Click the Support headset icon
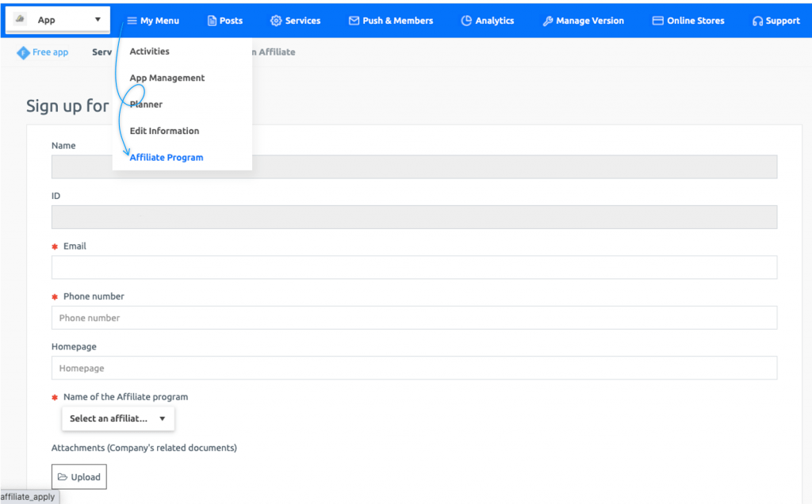This screenshot has height=504, width=812. [756, 21]
